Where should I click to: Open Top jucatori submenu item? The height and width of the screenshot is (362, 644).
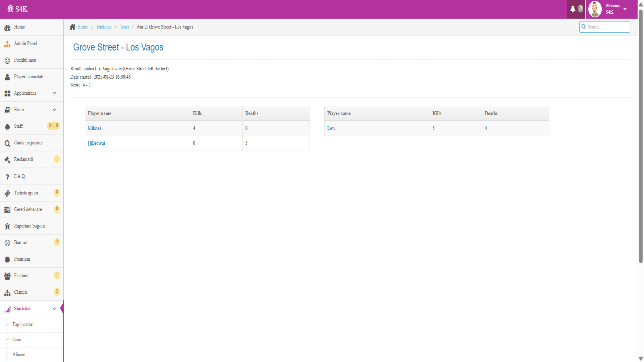pos(23,325)
